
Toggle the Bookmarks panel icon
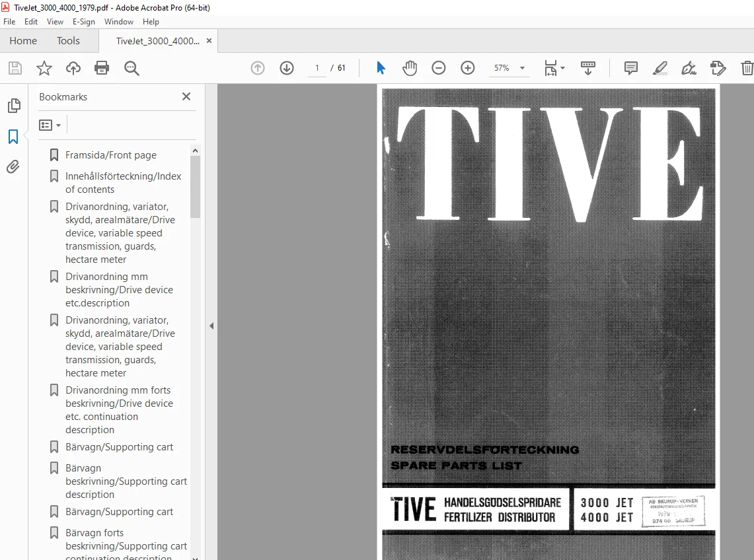point(13,137)
